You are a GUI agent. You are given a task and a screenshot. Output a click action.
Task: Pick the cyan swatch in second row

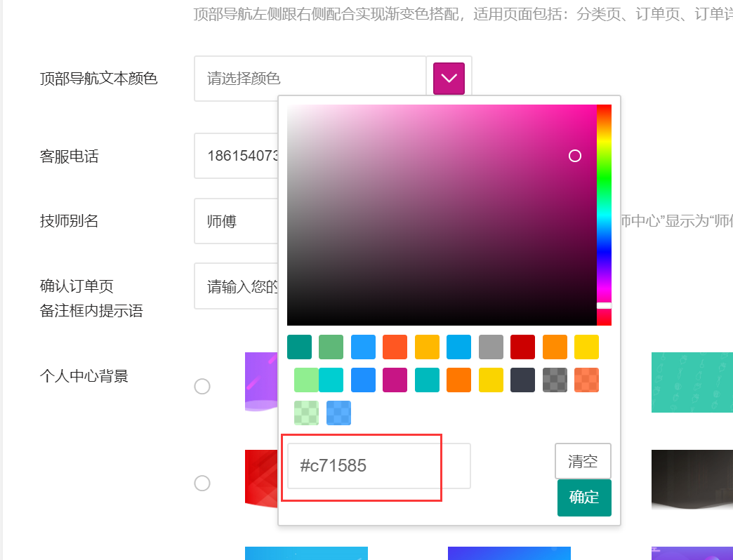click(331, 380)
